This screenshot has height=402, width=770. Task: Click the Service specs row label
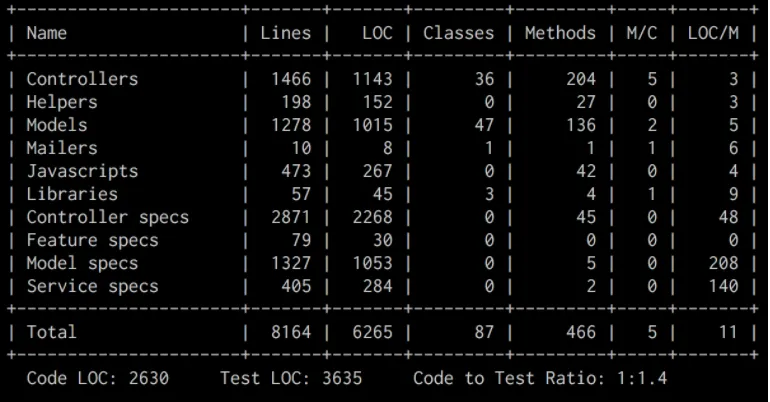point(92,286)
